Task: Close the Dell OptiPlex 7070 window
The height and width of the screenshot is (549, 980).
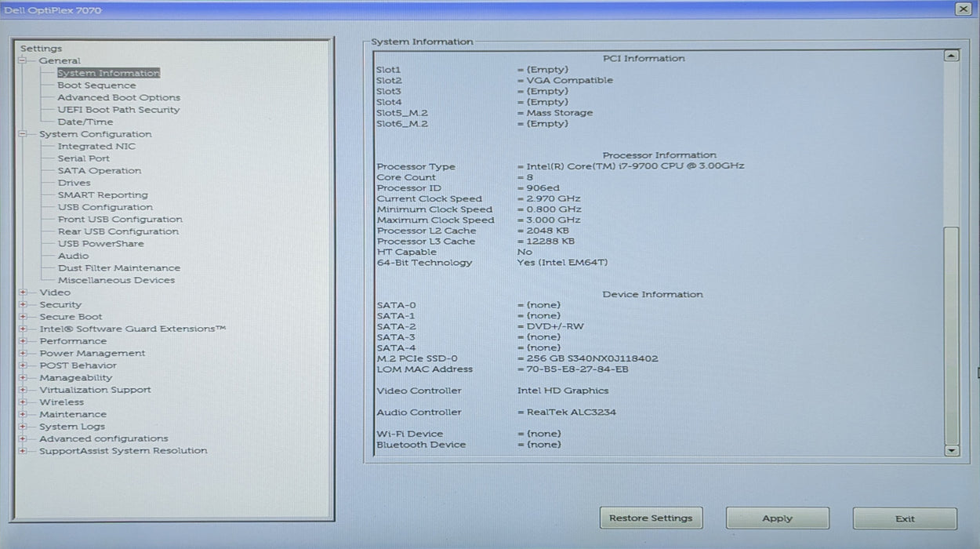Action: pyautogui.click(x=964, y=9)
